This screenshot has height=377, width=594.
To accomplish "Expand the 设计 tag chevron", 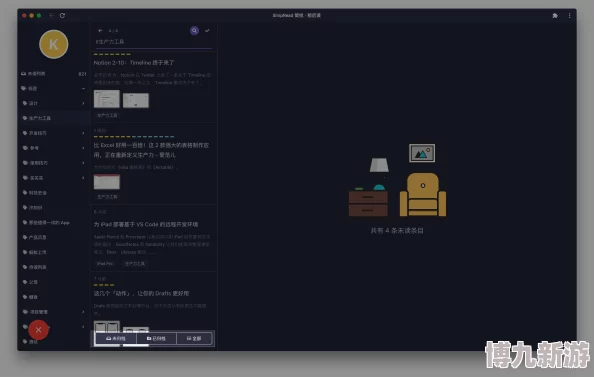I will (83, 103).
